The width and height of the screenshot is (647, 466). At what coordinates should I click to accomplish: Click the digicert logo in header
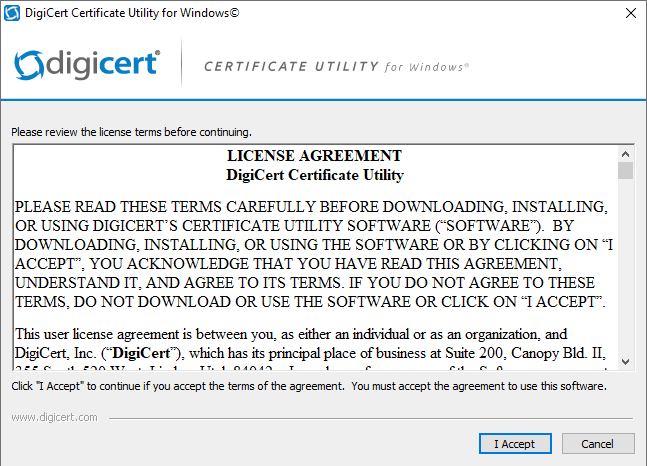tap(87, 65)
